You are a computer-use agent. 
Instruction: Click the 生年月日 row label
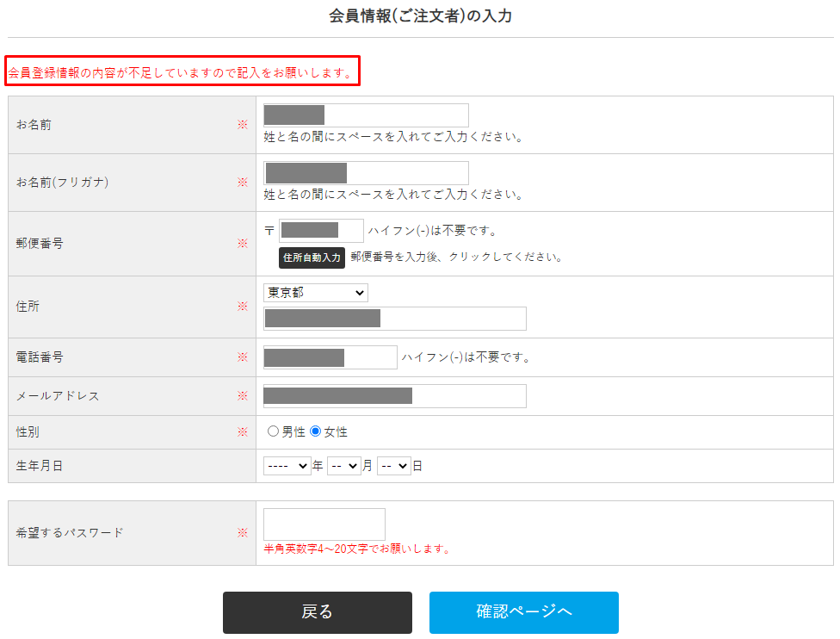40,466
